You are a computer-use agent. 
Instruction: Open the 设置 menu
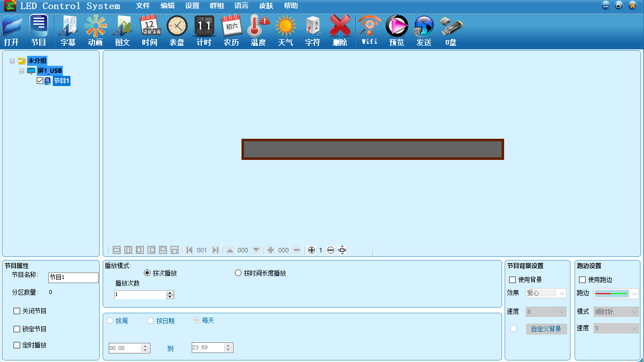pos(192,6)
